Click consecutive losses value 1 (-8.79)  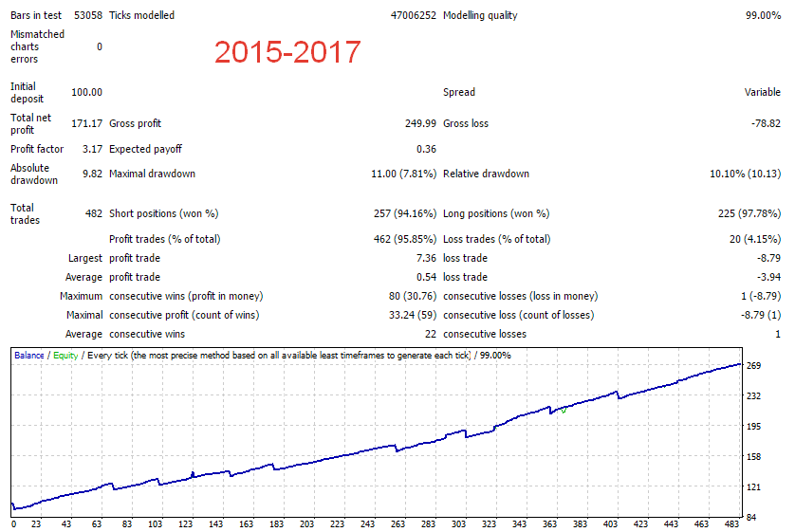tap(761, 297)
